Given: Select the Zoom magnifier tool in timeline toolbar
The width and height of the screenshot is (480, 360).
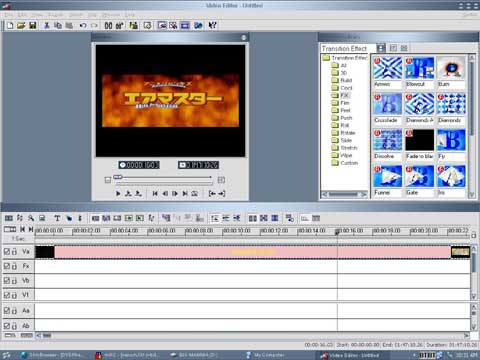Looking at the screenshot, I should click(x=31, y=218).
